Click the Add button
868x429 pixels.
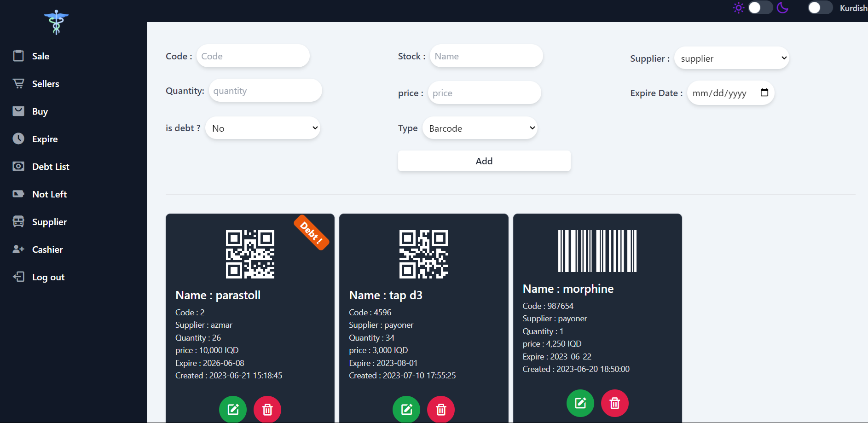[484, 161]
